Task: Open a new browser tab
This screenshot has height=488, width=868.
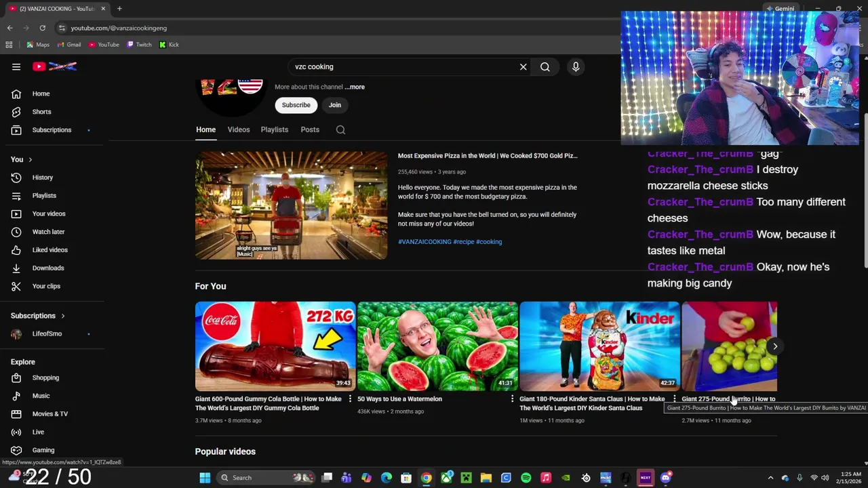Action: pos(119,9)
